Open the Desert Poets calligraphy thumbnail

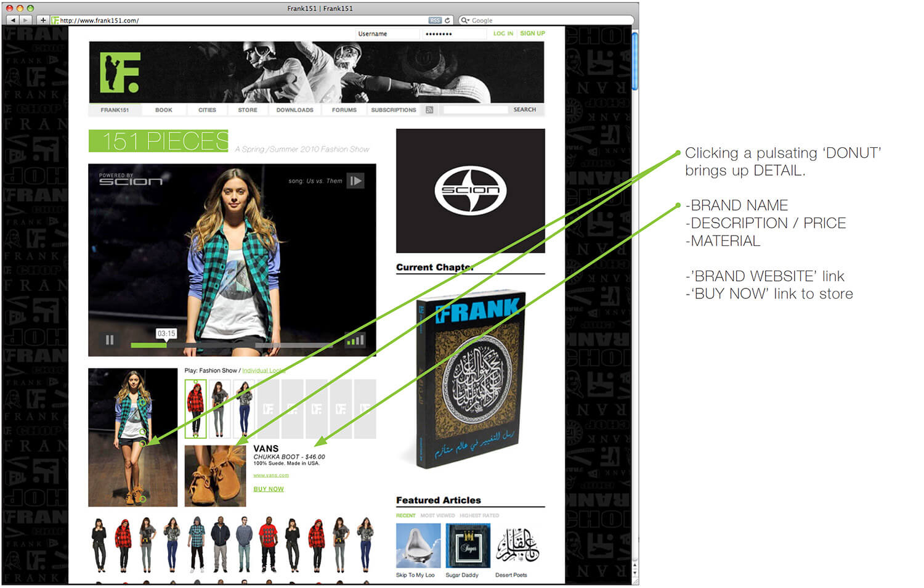coord(517,546)
